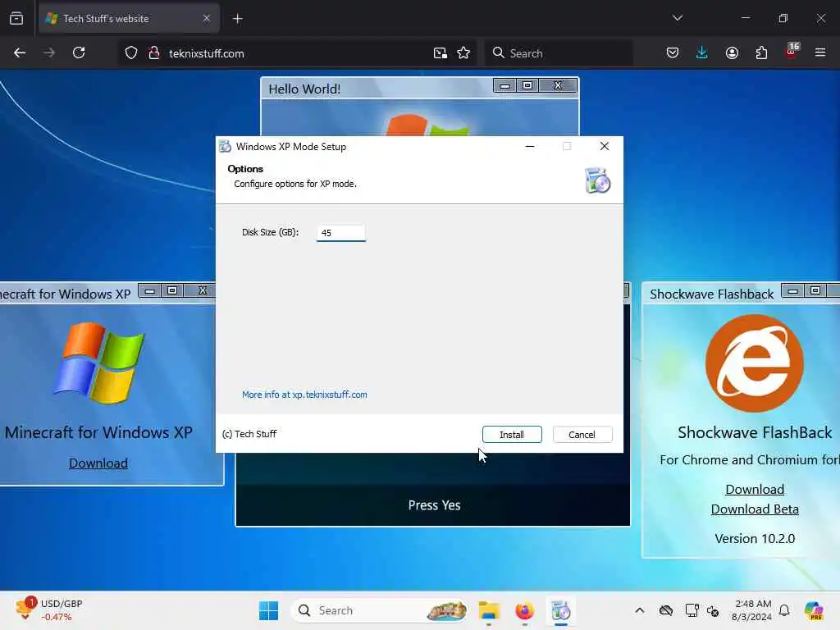Show hidden system tray icons
The height and width of the screenshot is (630, 840).
click(x=640, y=610)
